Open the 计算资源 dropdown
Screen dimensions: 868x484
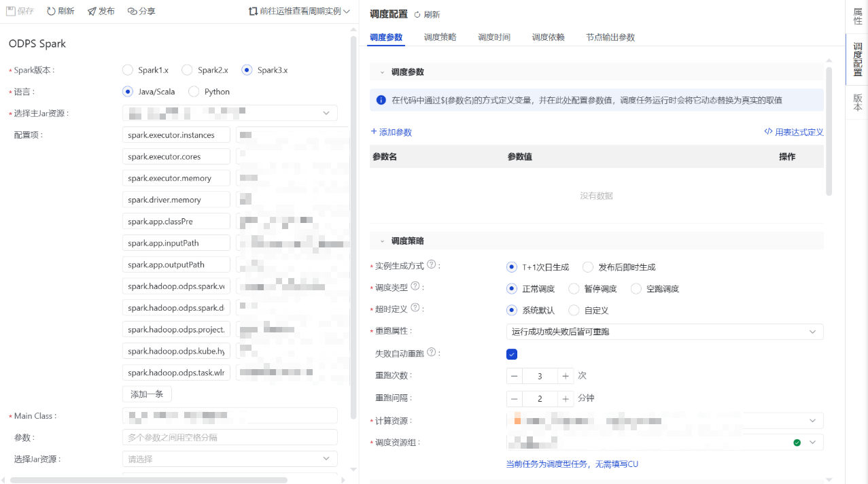coord(665,421)
